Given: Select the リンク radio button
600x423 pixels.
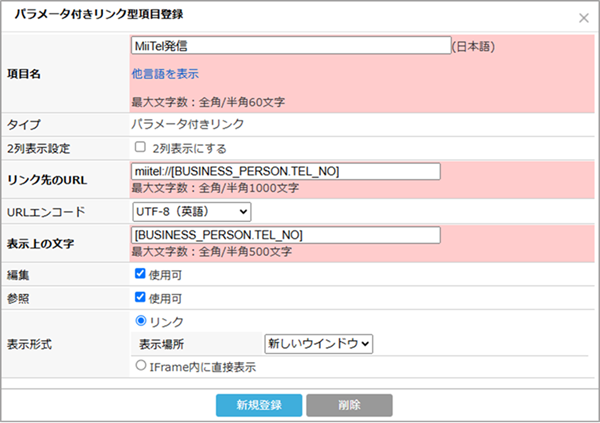Looking at the screenshot, I should (x=141, y=321).
